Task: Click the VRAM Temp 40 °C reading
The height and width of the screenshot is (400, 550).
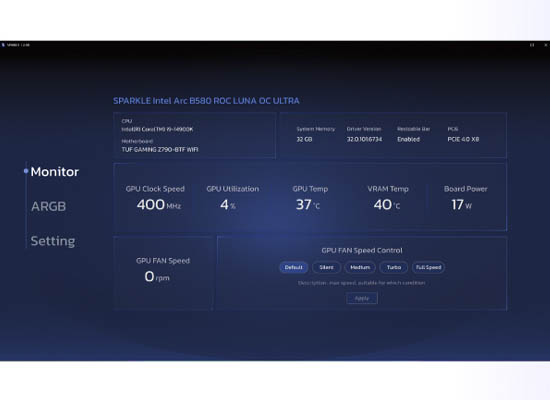Action: (x=387, y=205)
